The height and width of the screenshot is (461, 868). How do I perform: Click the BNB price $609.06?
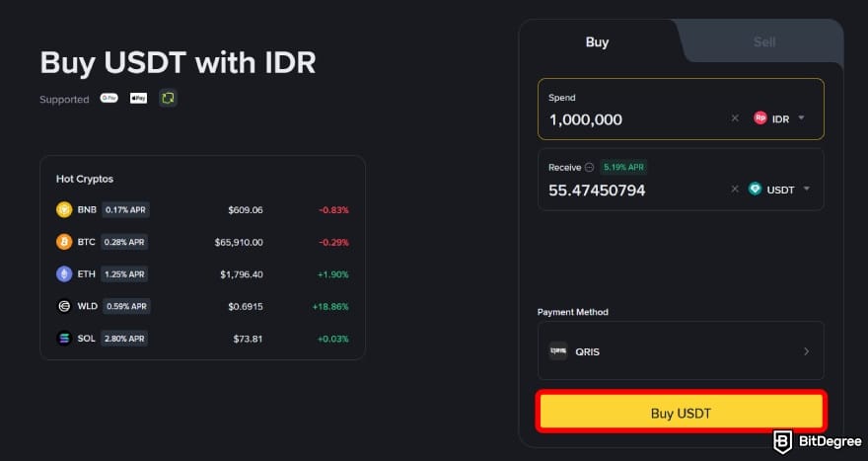pyautogui.click(x=246, y=210)
